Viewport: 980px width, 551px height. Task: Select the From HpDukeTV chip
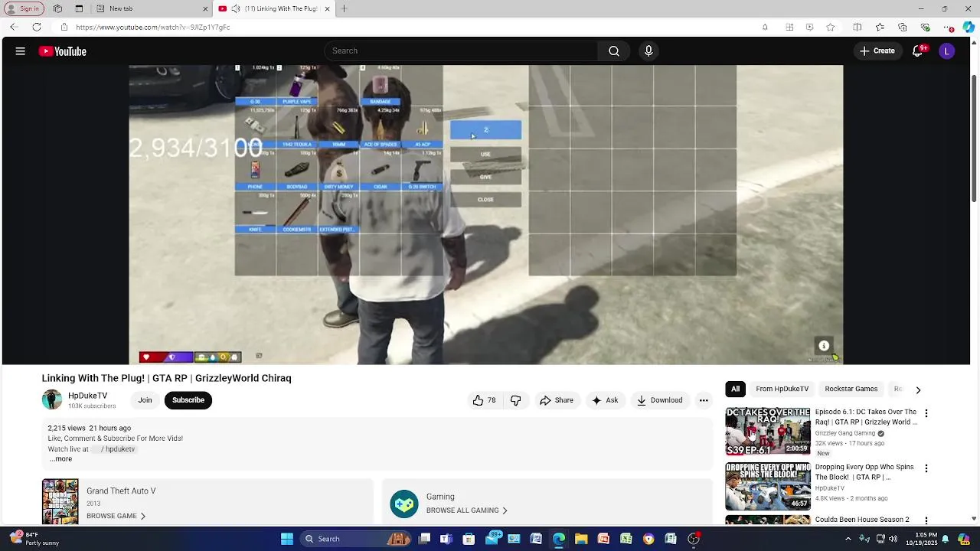coord(782,389)
